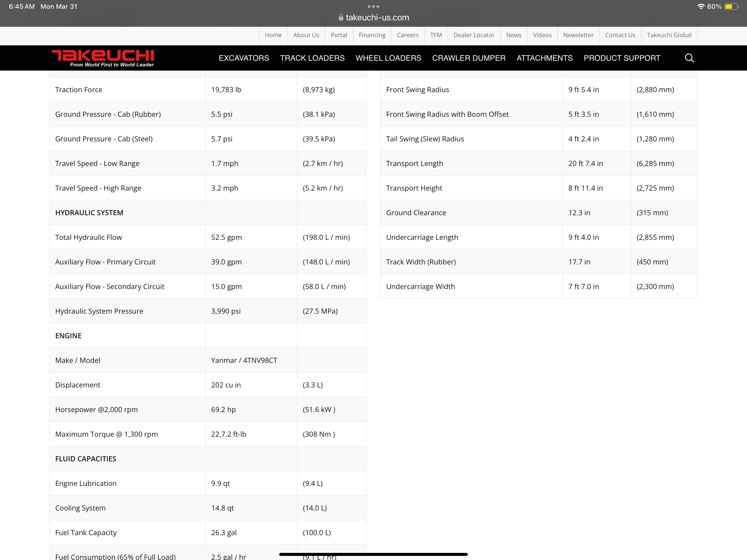Go to Dealer Locator link

point(474,35)
